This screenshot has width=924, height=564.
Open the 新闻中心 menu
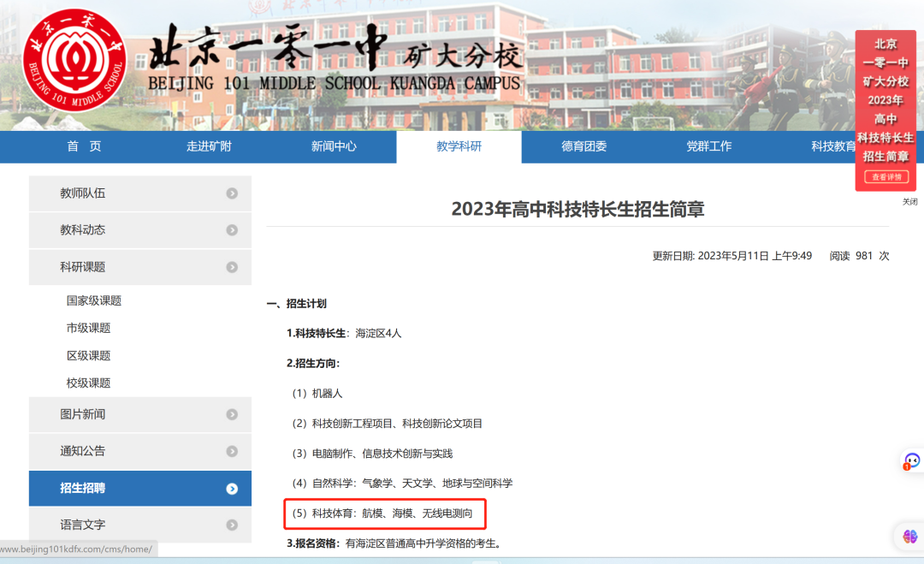tap(335, 147)
